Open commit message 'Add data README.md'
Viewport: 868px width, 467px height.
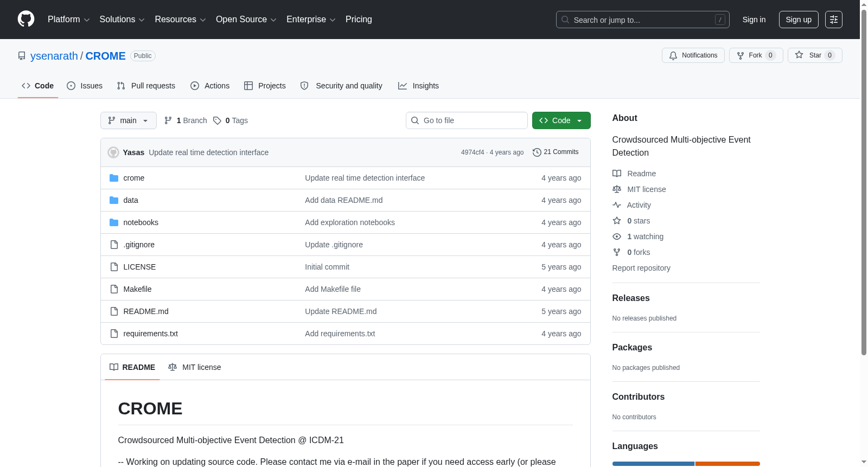pyautogui.click(x=344, y=200)
